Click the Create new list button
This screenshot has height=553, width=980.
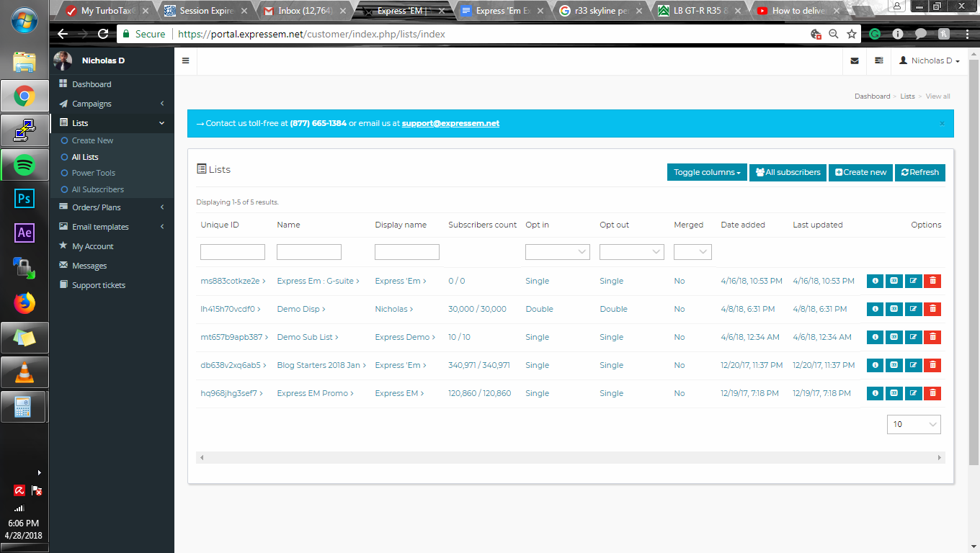861,173
